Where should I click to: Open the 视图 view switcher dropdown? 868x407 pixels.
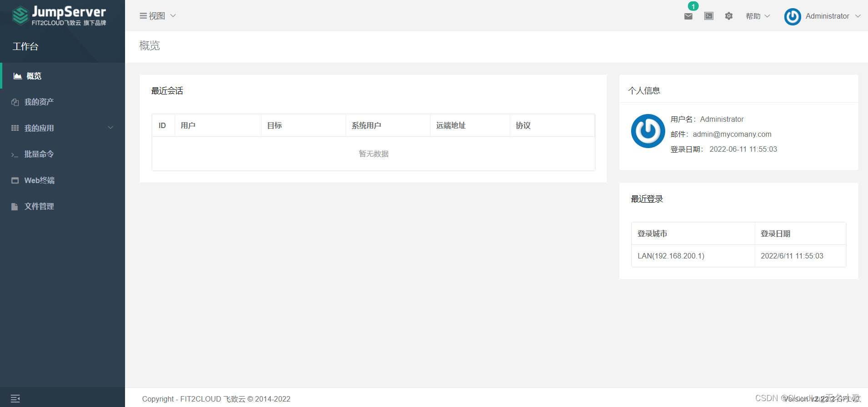click(157, 16)
